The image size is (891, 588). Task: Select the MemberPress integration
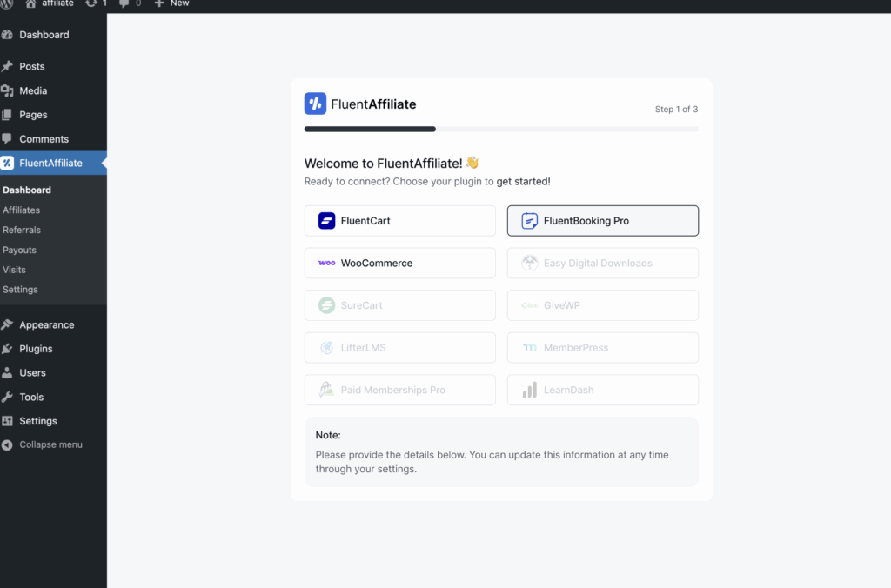[x=603, y=348]
